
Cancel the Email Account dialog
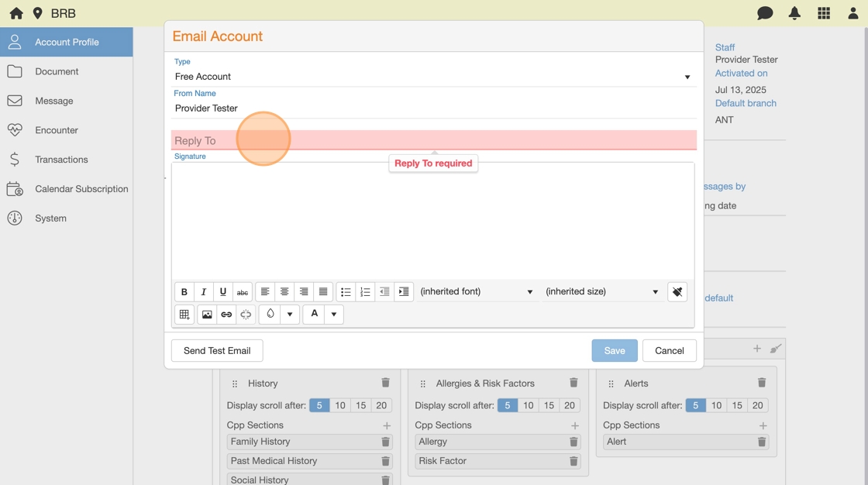669,351
